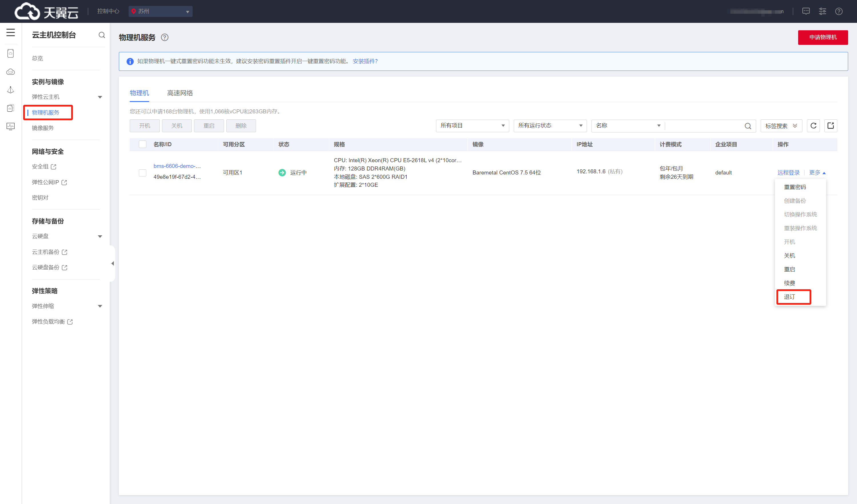Viewport: 857px width, 504px height.
Task: Open 物理机服务 in the sidebar
Action: (x=45, y=113)
